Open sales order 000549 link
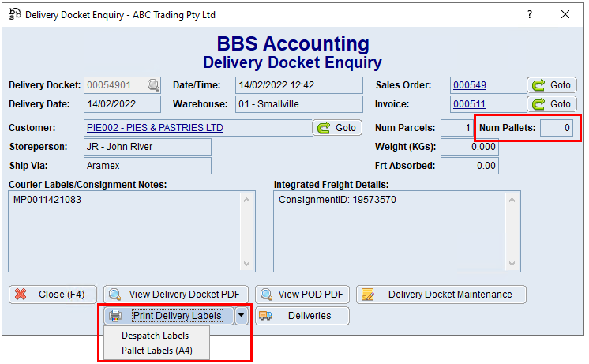Viewport: 589px width, 364px height. [x=470, y=85]
